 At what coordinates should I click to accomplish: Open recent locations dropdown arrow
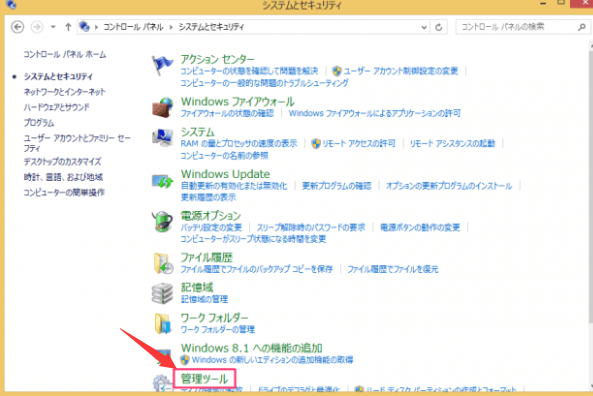pyautogui.click(x=53, y=27)
